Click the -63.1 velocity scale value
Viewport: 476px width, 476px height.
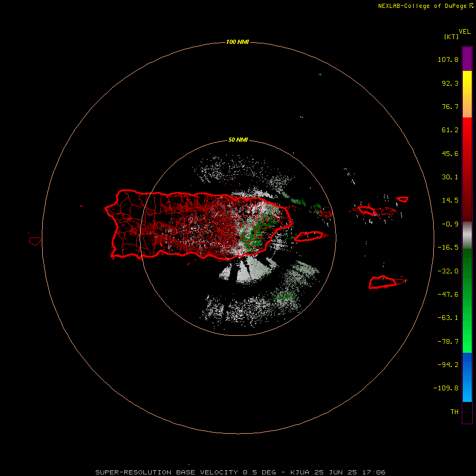pyautogui.click(x=448, y=318)
